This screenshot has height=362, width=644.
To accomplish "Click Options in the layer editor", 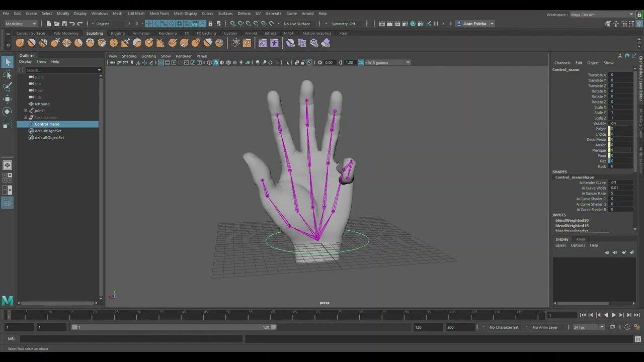I will coord(578,245).
